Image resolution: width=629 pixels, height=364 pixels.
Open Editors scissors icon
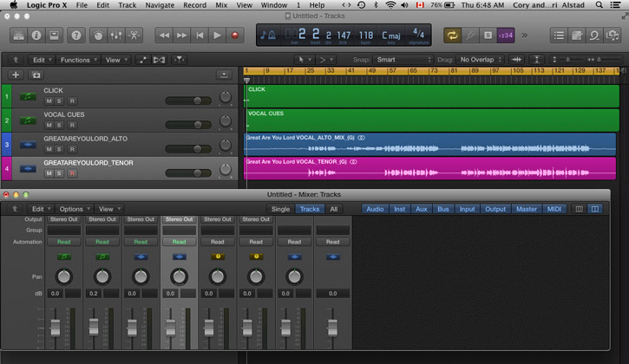pyautogui.click(x=134, y=36)
